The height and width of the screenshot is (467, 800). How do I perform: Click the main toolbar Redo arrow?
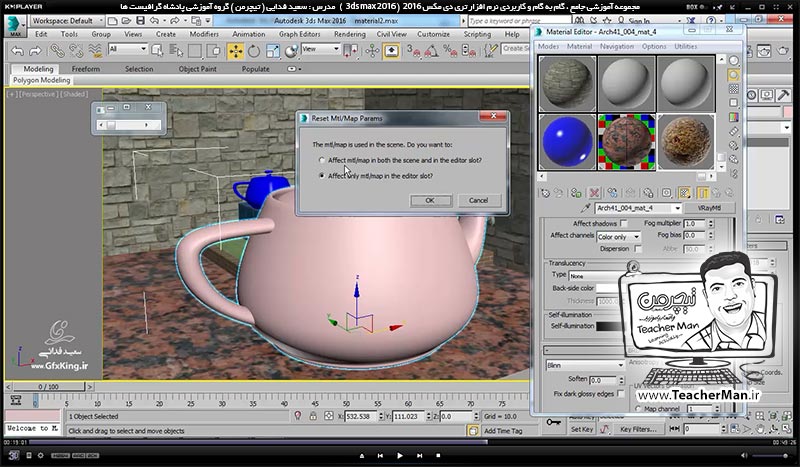pos(35,51)
